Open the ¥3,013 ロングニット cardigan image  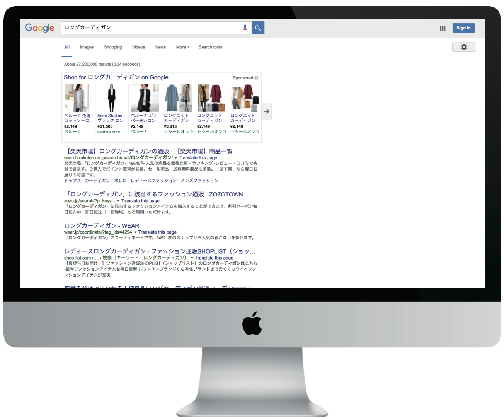(x=178, y=98)
